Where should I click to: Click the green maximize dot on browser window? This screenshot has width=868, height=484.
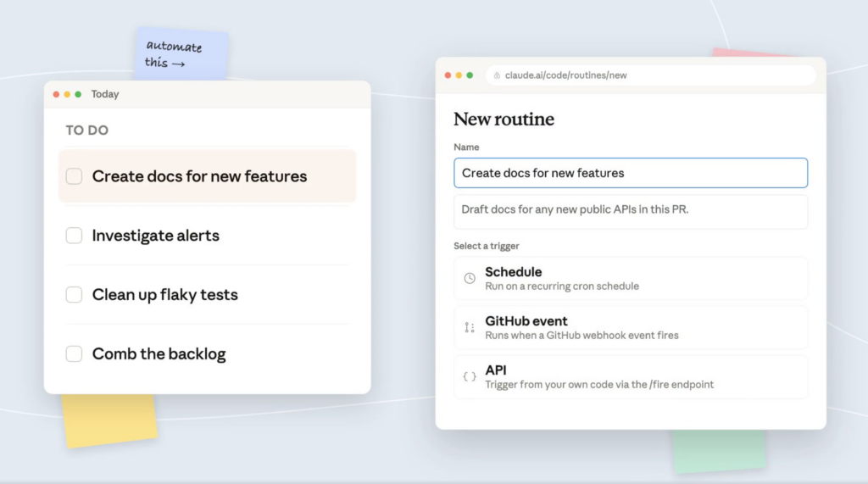[x=470, y=75]
